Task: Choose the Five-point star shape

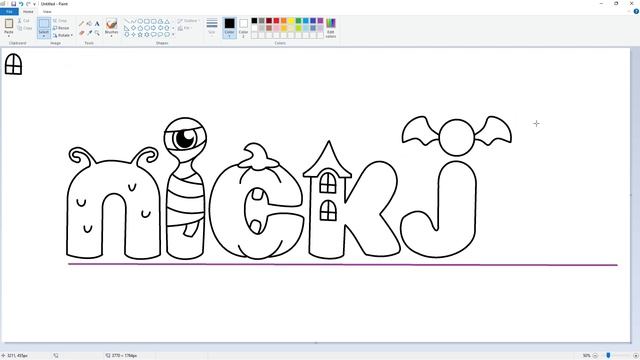Action: pos(140,35)
